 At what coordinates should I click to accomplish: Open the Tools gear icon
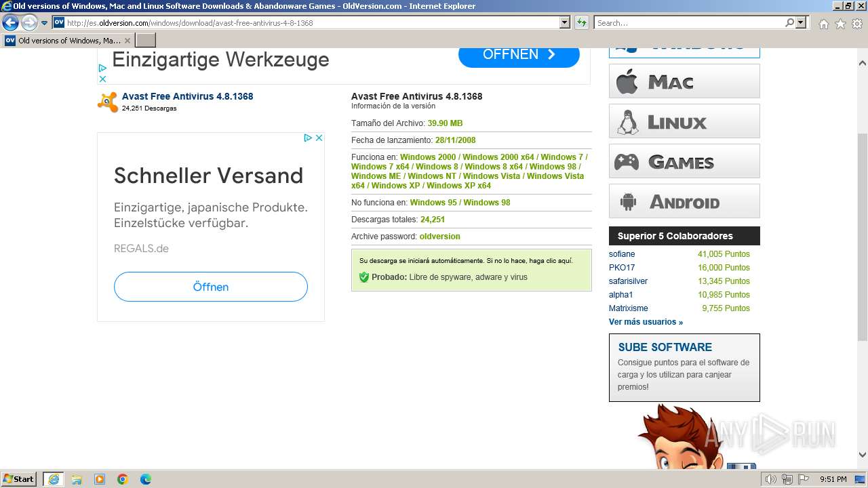tap(856, 24)
